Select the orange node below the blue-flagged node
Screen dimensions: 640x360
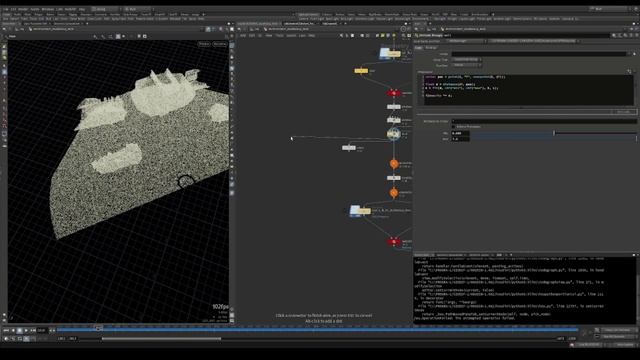click(x=393, y=164)
